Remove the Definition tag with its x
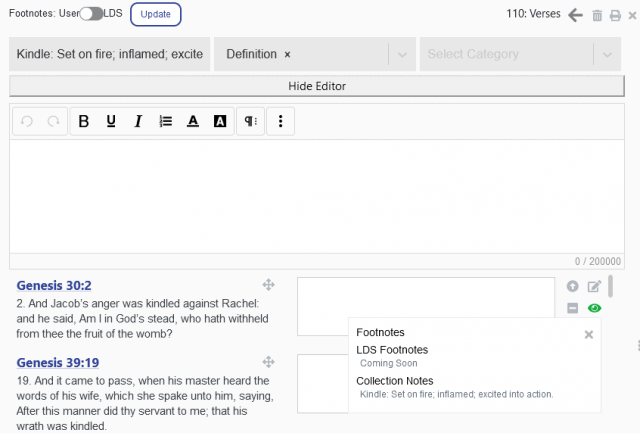This screenshot has height=433, width=640. click(288, 54)
